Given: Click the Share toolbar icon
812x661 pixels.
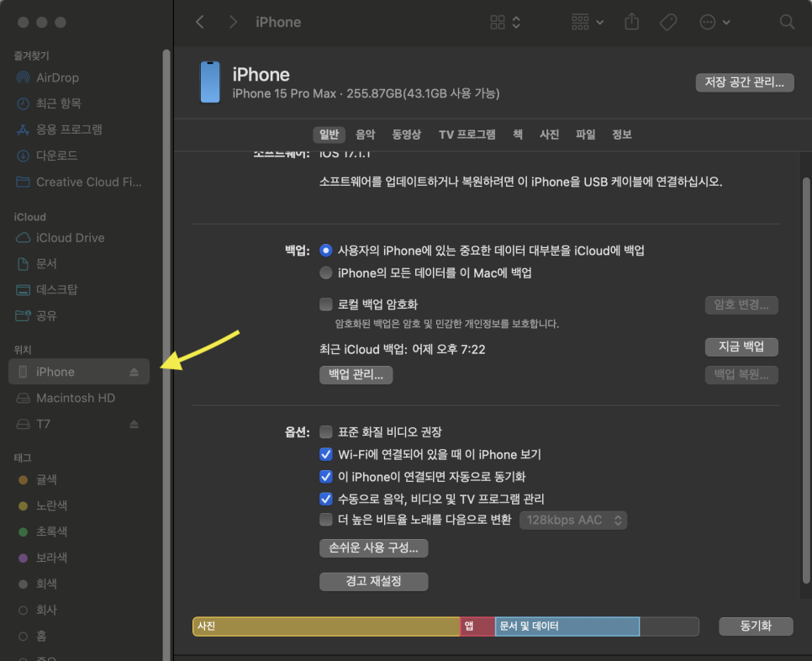Looking at the screenshot, I should (x=632, y=22).
